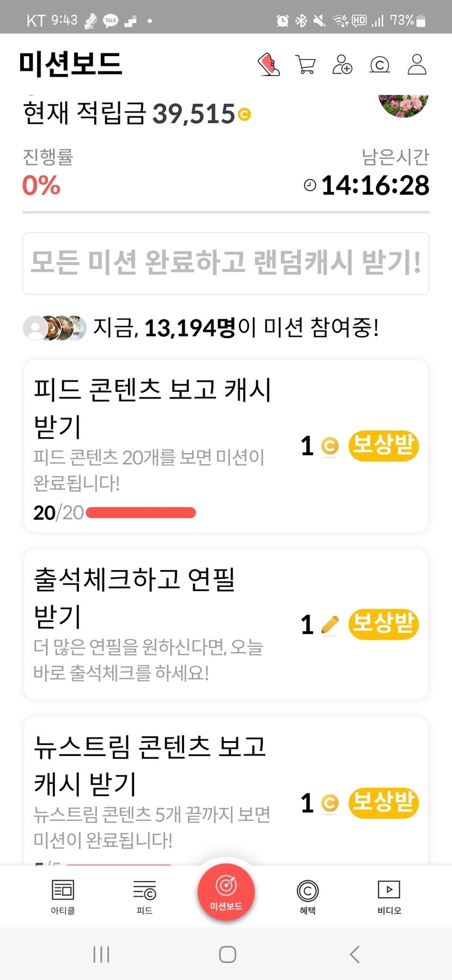The width and height of the screenshot is (452, 980).
Task: Claim reward for 뉴스트림 콘텐츠 mission
Action: point(383,803)
